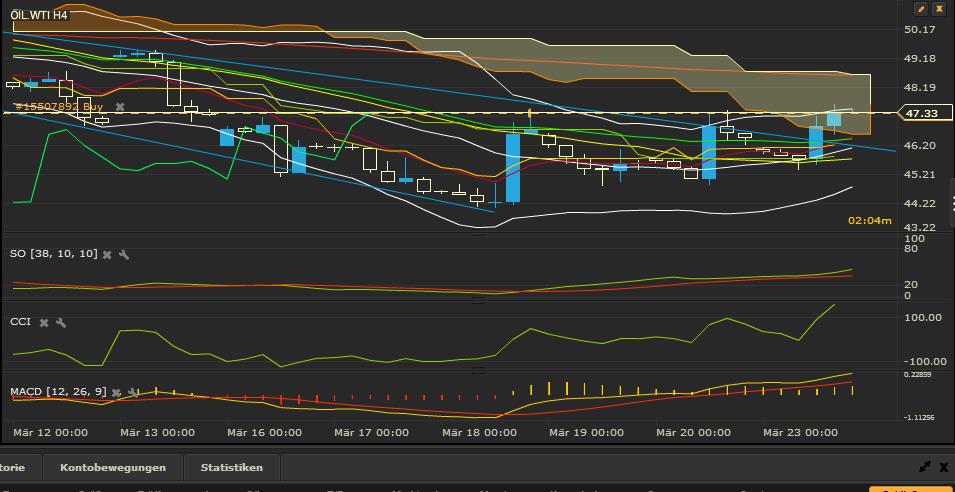Image resolution: width=955 pixels, height=492 pixels.
Task: Click the side panel grip handle at right edge
Action: 953,203
